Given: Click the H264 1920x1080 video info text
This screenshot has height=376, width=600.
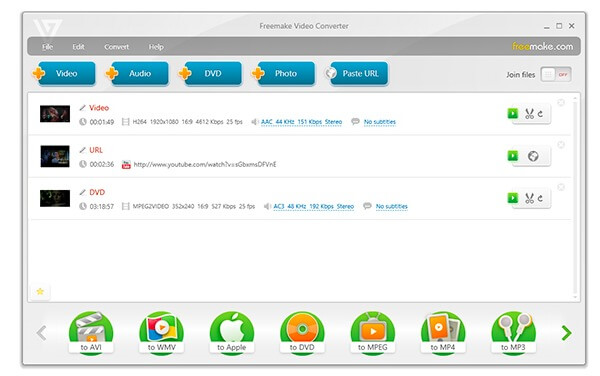Looking at the screenshot, I should pyautogui.click(x=188, y=122).
